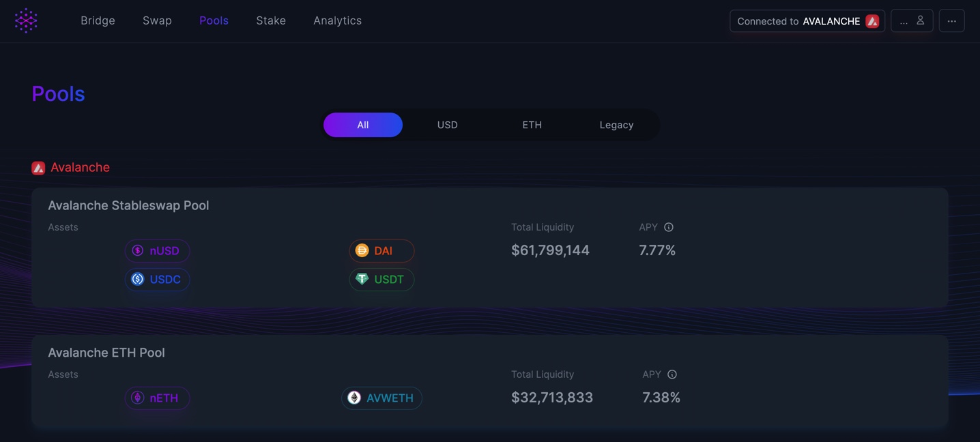This screenshot has height=442, width=980.
Task: Select the DAI asset token
Action: (381, 251)
